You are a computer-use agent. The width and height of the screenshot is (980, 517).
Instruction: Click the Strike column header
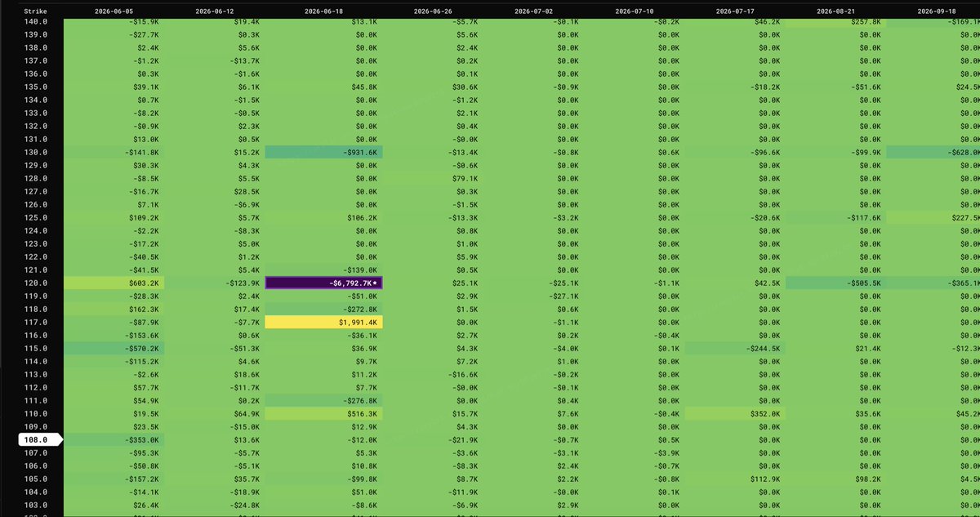click(x=35, y=11)
